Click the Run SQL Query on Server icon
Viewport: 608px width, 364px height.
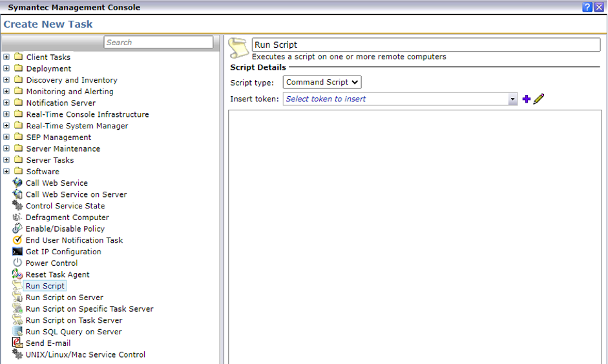pos(17,332)
